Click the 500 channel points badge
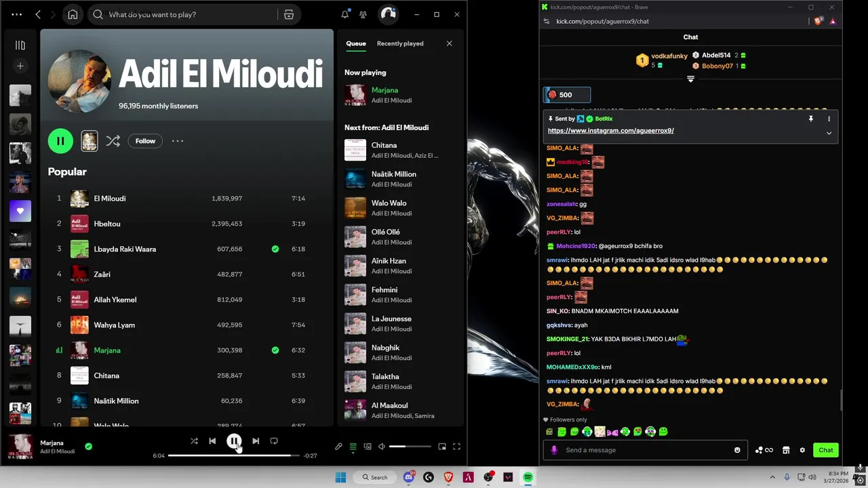Screen dimensions: 868x488 (567, 95)
